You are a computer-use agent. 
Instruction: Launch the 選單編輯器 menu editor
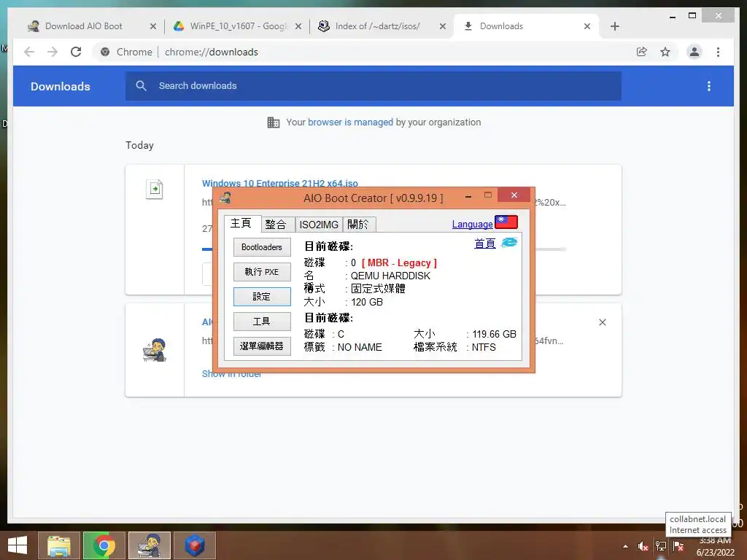262,346
